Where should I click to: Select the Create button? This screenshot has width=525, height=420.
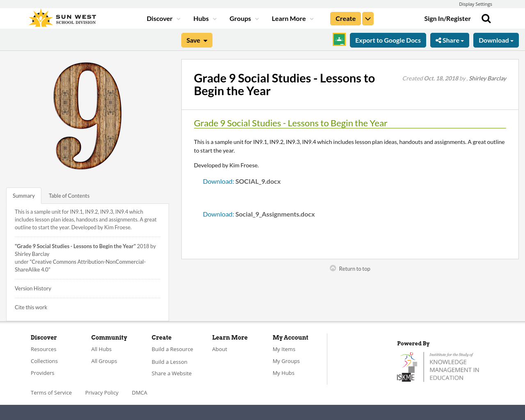pyautogui.click(x=345, y=18)
